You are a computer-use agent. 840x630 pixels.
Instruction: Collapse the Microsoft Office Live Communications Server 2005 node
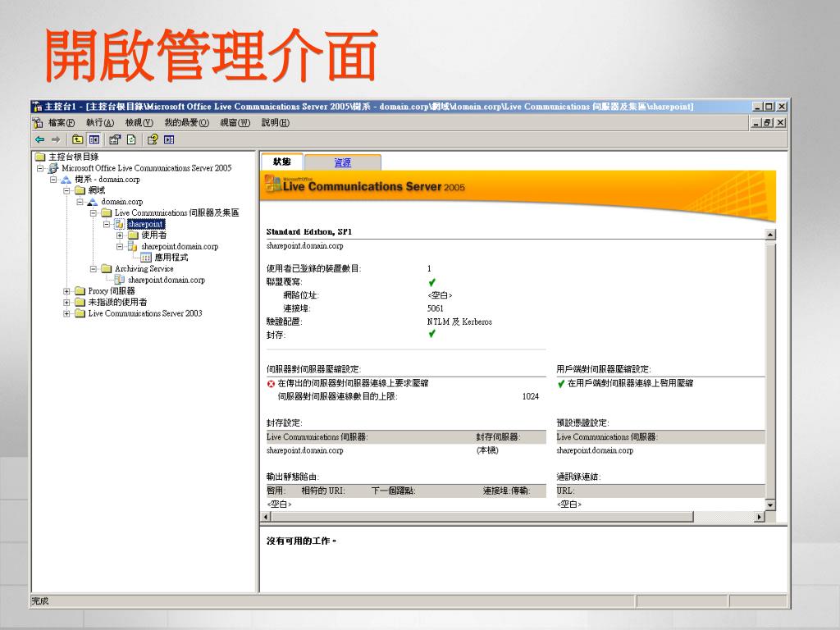point(40,168)
